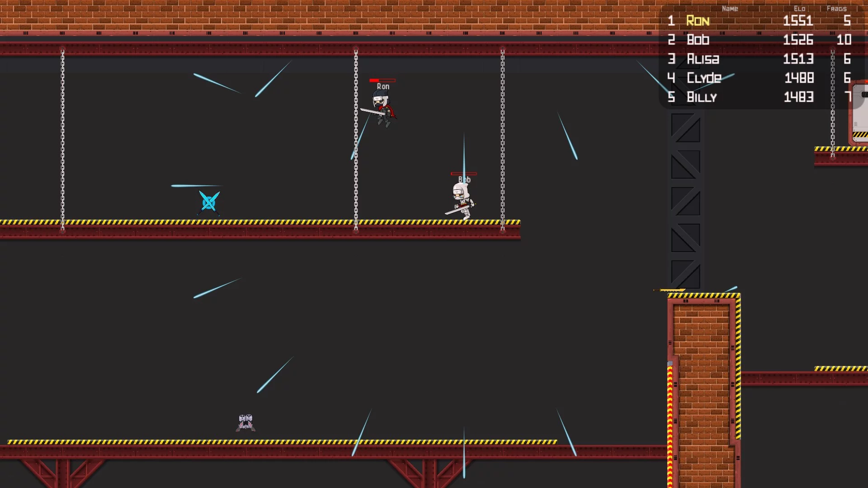Click Bob's frag count of 10
Image resolution: width=868 pixels, height=488 pixels.
pyautogui.click(x=844, y=40)
